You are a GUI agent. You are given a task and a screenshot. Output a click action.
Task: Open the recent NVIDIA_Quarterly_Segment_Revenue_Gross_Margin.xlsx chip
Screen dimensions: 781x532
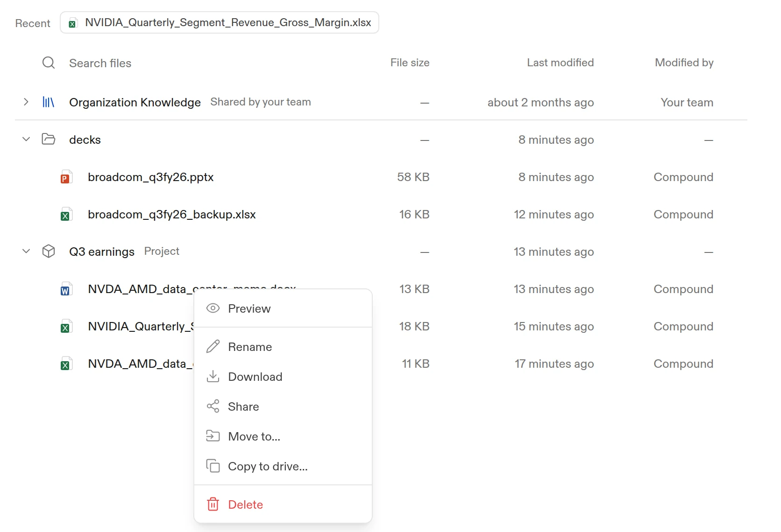(220, 22)
